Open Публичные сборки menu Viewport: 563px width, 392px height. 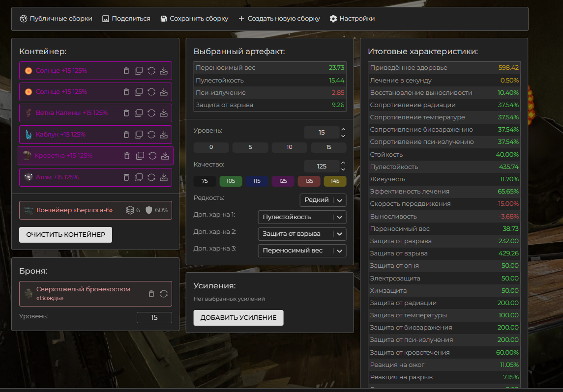click(56, 19)
